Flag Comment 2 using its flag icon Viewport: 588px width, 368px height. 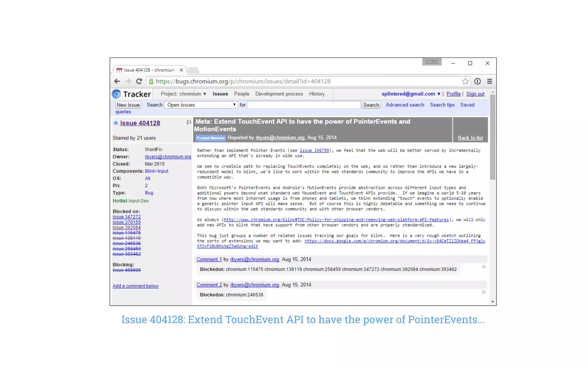[484, 293]
